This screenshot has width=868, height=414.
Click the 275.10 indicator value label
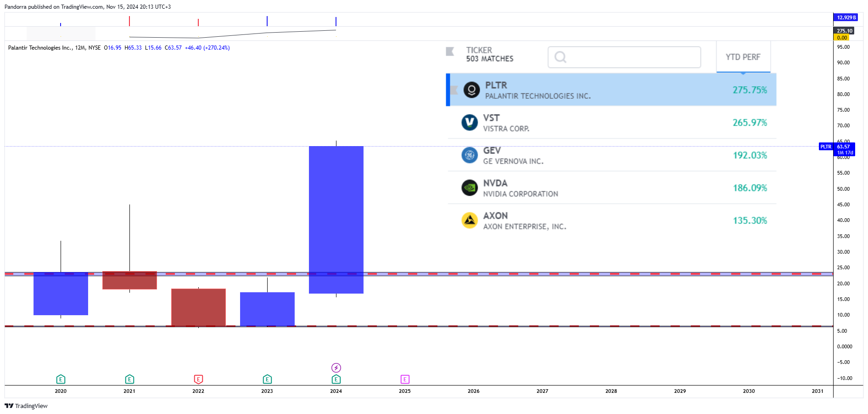[844, 31]
